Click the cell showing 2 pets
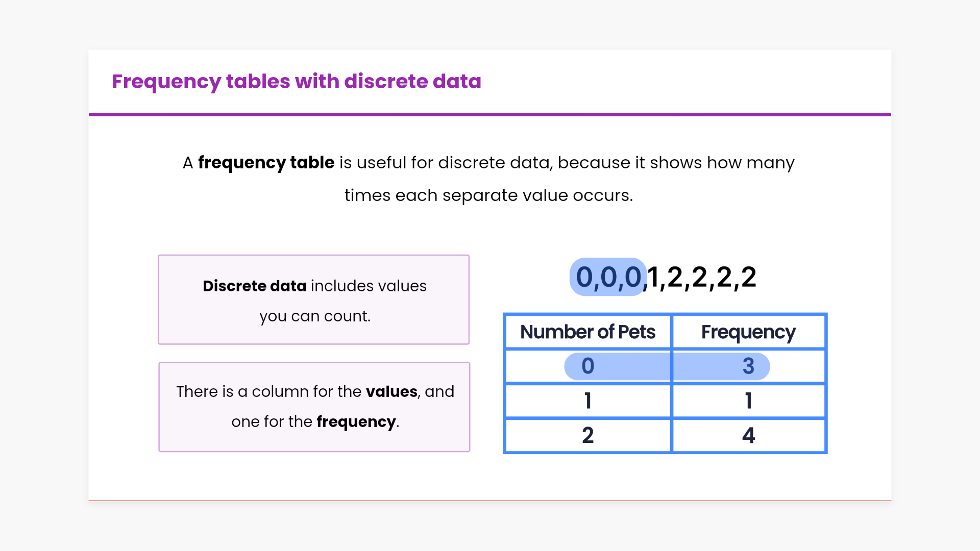This screenshot has height=551, width=980. (x=587, y=435)
